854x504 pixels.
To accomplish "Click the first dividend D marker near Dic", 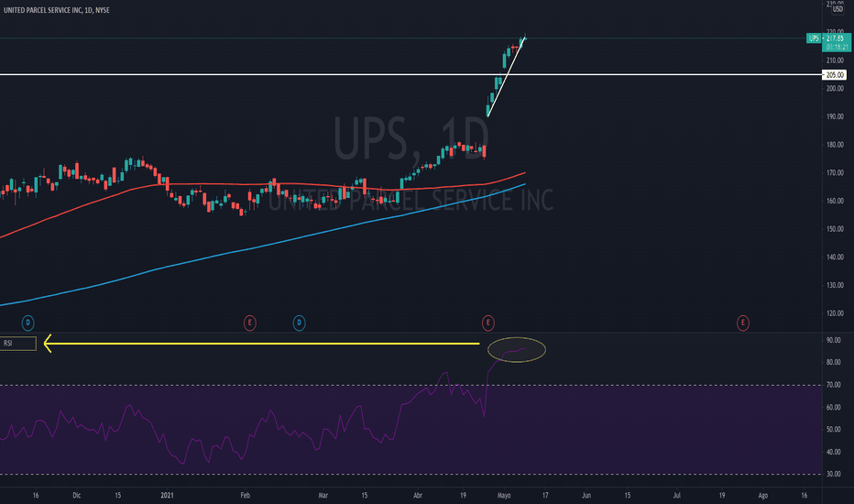I will (27, 323).
